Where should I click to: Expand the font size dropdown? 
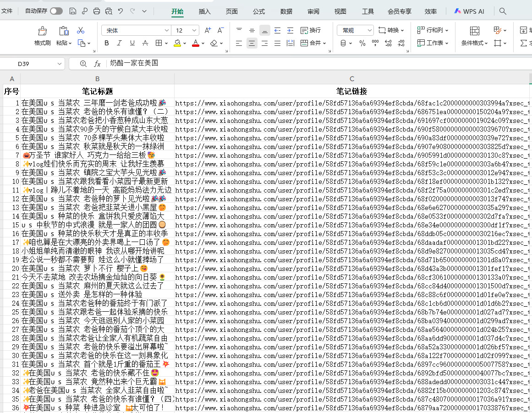(x=194, y=30)
